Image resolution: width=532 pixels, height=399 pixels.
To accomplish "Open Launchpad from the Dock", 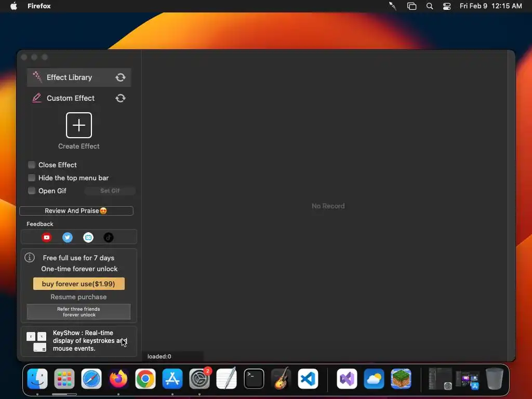I will click(x=64, y=379).
